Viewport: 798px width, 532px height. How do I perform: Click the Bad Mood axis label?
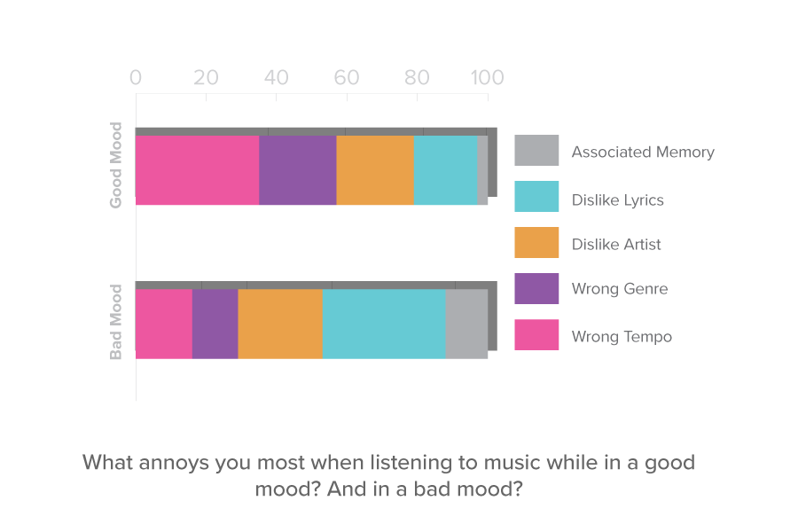(x=116, y=322)
